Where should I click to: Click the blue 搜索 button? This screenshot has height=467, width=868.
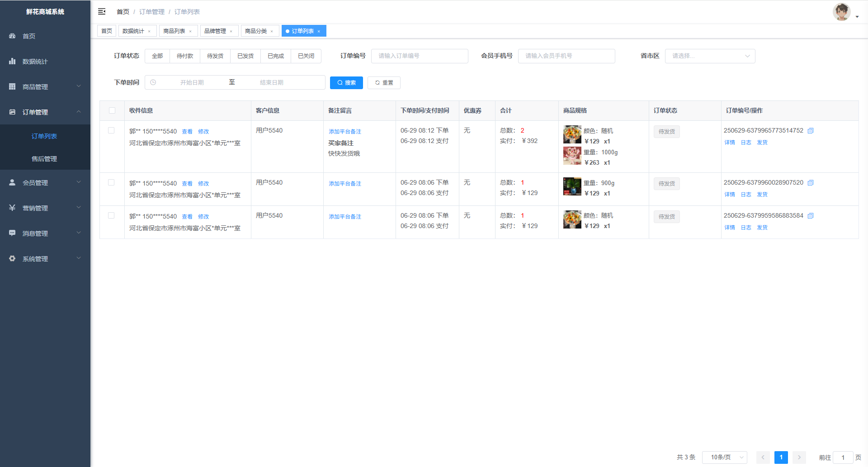click(x=346, y=83)
